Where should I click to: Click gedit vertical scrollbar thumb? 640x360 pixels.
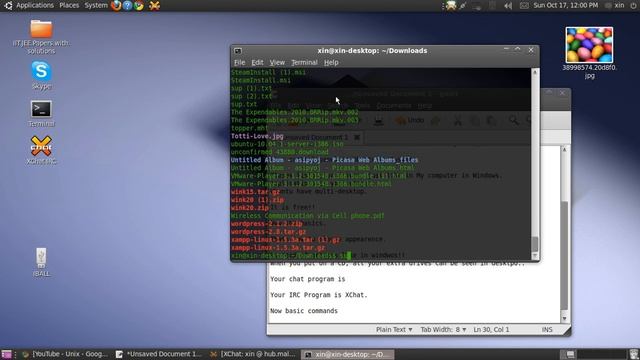pos(564,255)
